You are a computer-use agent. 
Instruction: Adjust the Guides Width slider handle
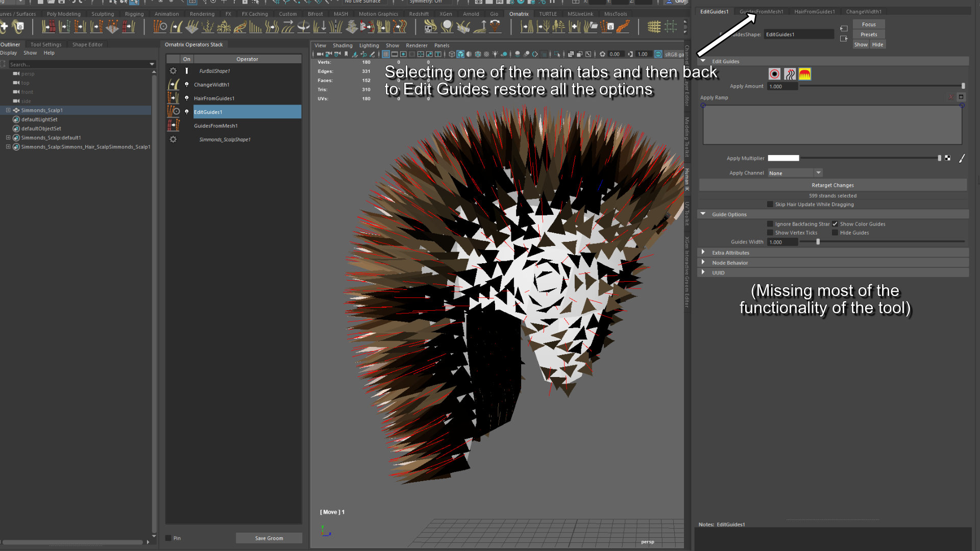click(818, 242)
